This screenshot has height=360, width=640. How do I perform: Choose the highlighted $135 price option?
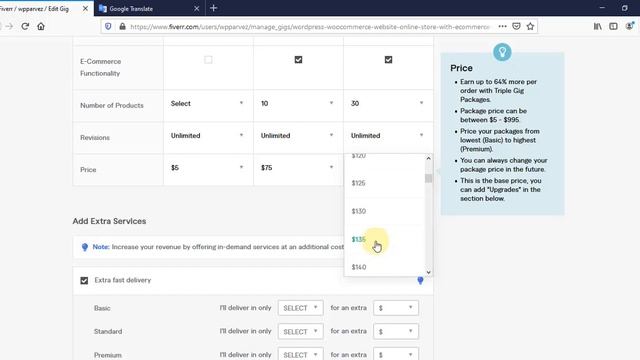click(x=384, y=240)
